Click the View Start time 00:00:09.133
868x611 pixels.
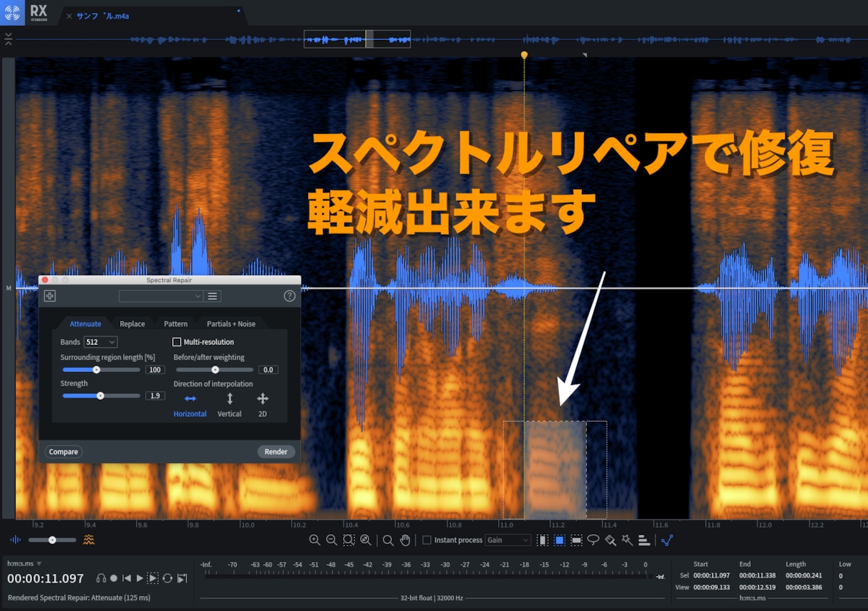[x=712, y=588]
